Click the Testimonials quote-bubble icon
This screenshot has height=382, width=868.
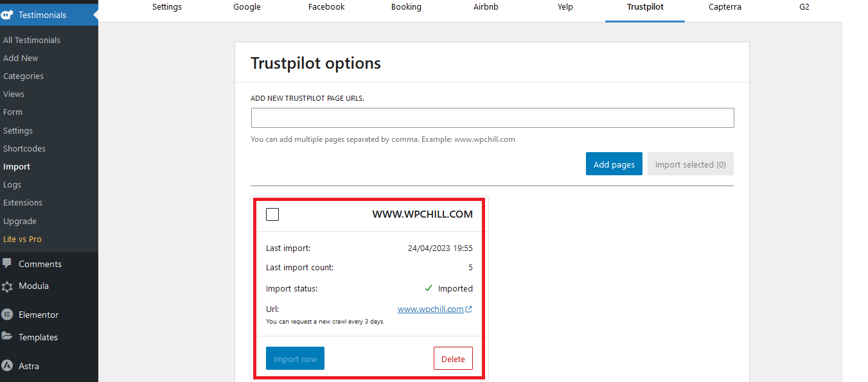click(x=8, y=15)
